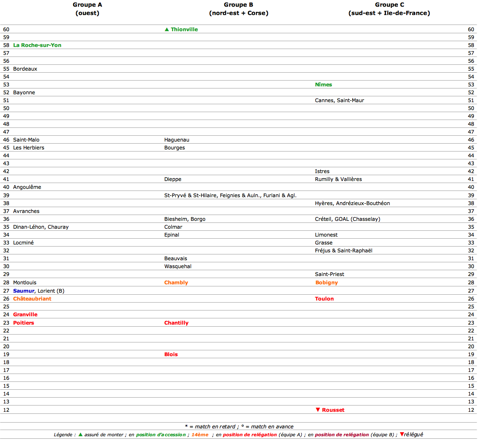Click the team name La Roche-sur-Yon

pos(37,45)
